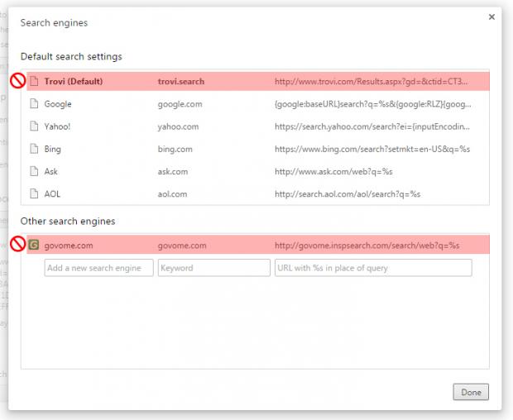Select the ask.com keyword cell
This screenshot has height=420, width=513.
(173, 171)
